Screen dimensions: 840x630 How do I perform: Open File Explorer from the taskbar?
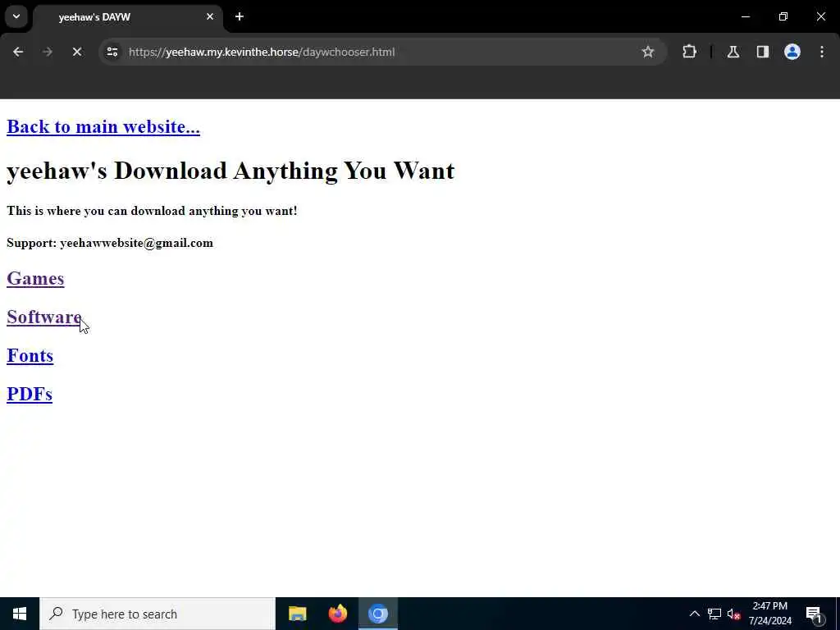(x=297, y=614)
